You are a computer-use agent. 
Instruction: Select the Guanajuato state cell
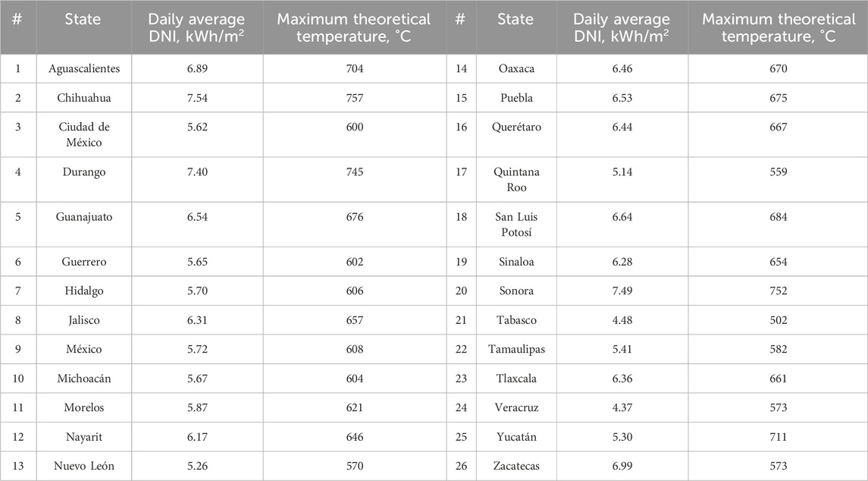[83, 217]
